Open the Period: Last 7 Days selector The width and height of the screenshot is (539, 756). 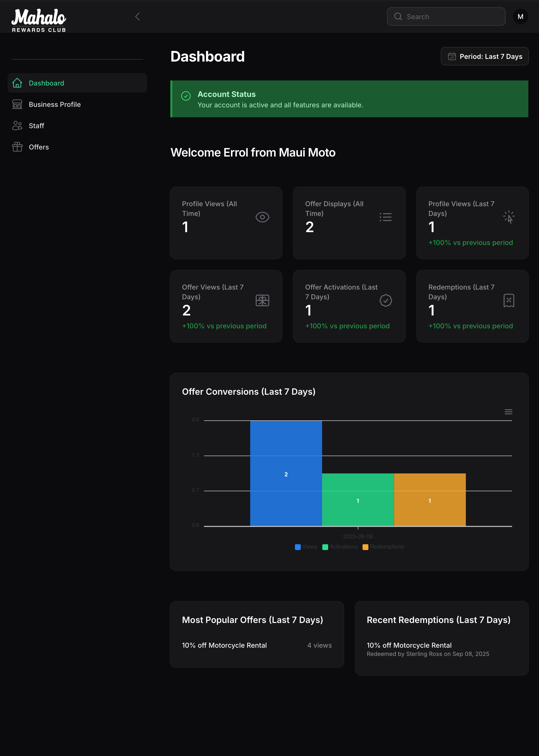click(x=484, y=56)
